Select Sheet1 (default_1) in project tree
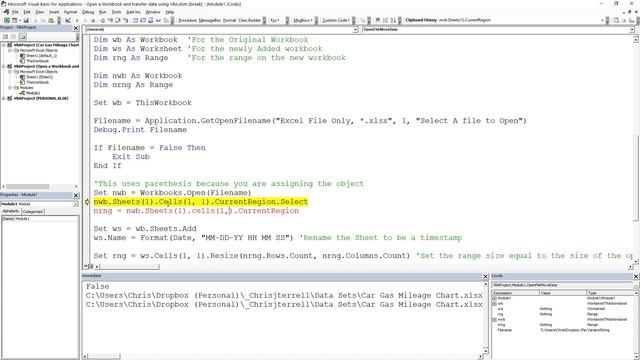The image size is (640, 360). click(41, 56)
